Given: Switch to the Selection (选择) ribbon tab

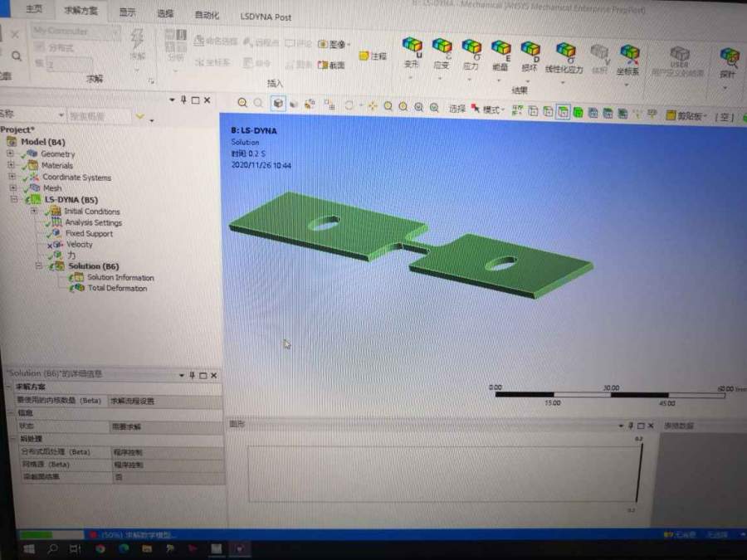Looking at the screenshot, I should click(165, 13).
